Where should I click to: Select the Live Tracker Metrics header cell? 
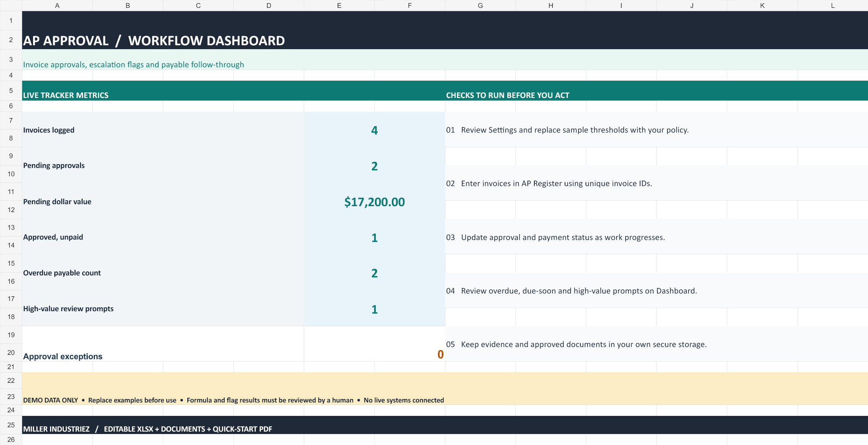233,91
